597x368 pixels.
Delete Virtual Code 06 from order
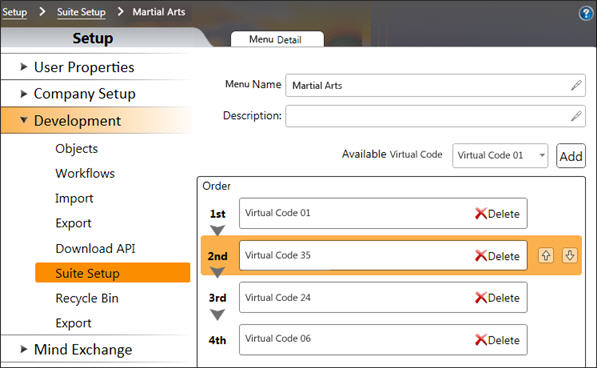tap(497, 340)
